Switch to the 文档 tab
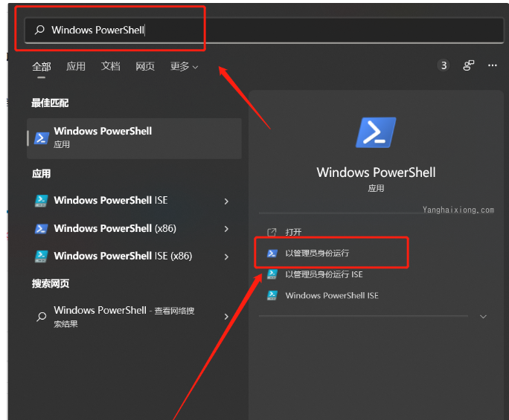The height and width of the screenshot is (420, 509). point(110,66)
